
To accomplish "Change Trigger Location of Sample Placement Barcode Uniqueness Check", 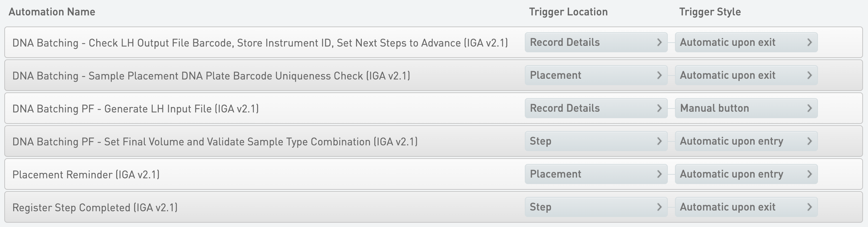I will coord(596,75).
